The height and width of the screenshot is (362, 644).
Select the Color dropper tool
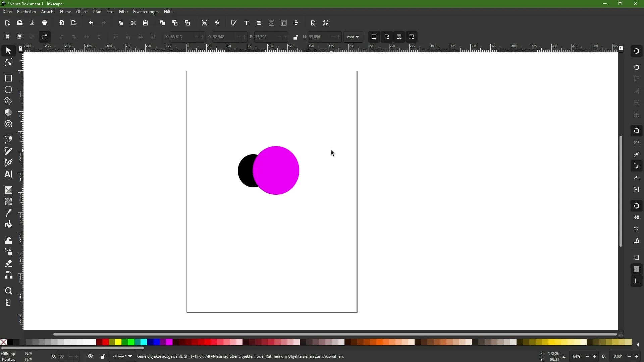(8, 213)
